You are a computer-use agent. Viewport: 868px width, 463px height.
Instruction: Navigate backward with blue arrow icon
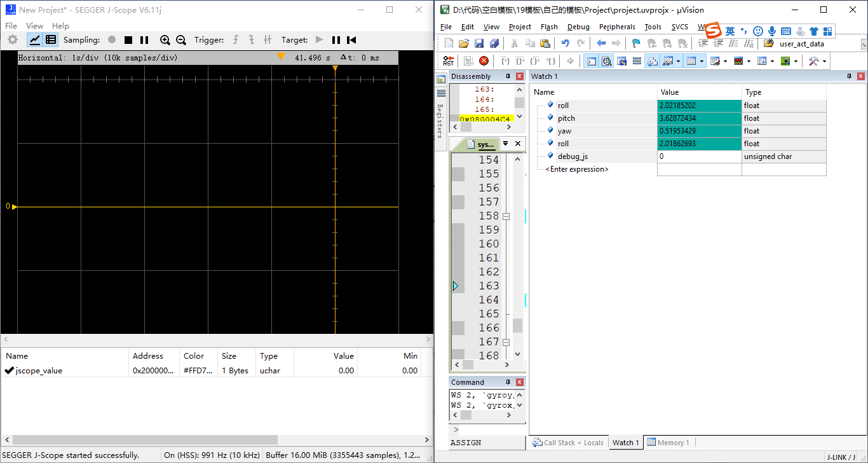coord(601,43)
